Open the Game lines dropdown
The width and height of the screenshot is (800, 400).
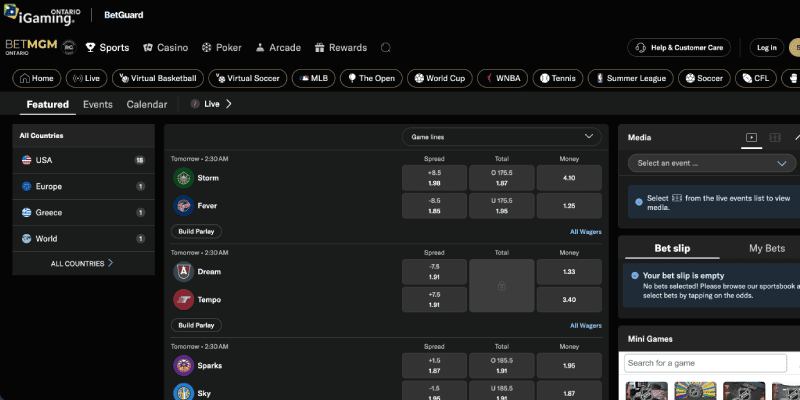tap(502, 137)
